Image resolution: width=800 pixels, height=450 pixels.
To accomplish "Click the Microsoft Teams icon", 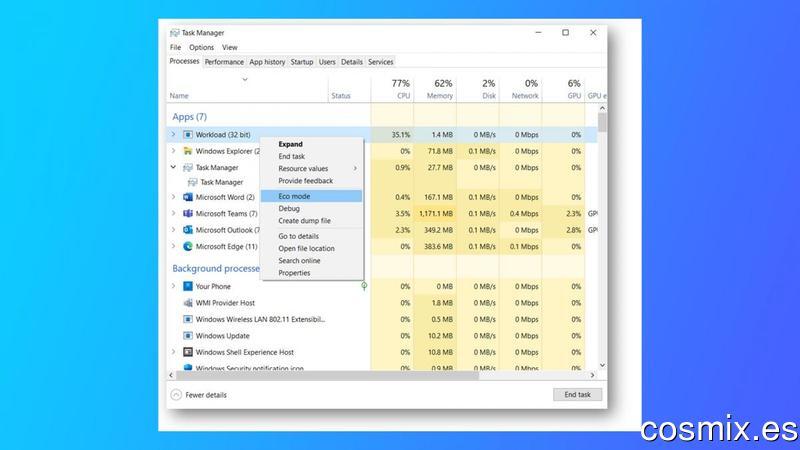I will click(x=188, y=213).
